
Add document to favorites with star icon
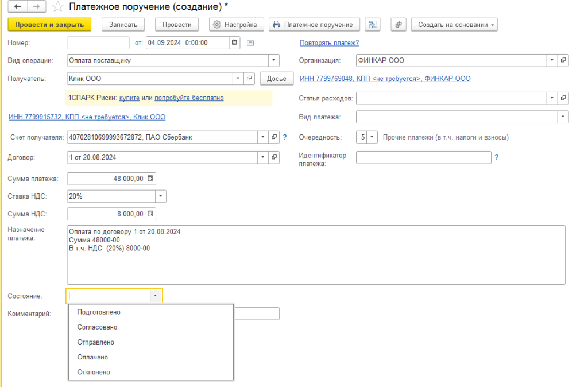tap(57, 7)
